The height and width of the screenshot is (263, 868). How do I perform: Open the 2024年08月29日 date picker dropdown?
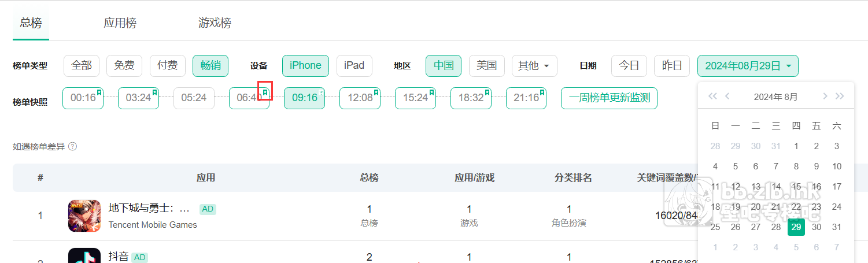click(748, 66)
